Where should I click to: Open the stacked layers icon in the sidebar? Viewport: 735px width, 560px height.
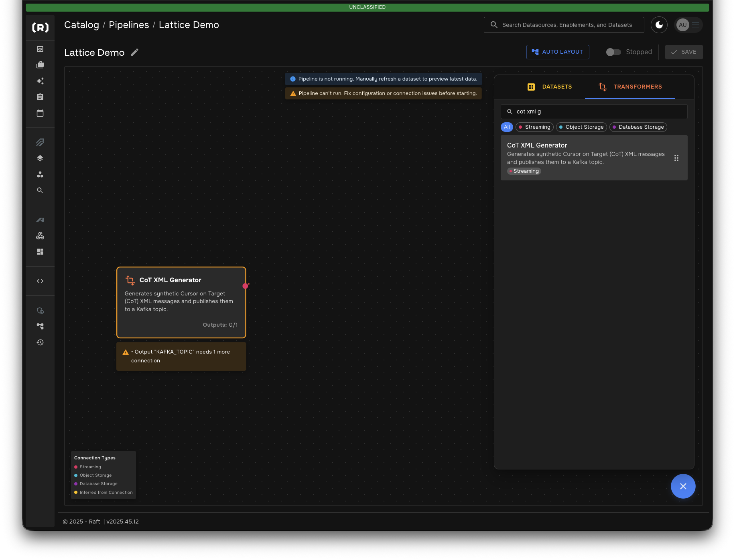[40, 158]
